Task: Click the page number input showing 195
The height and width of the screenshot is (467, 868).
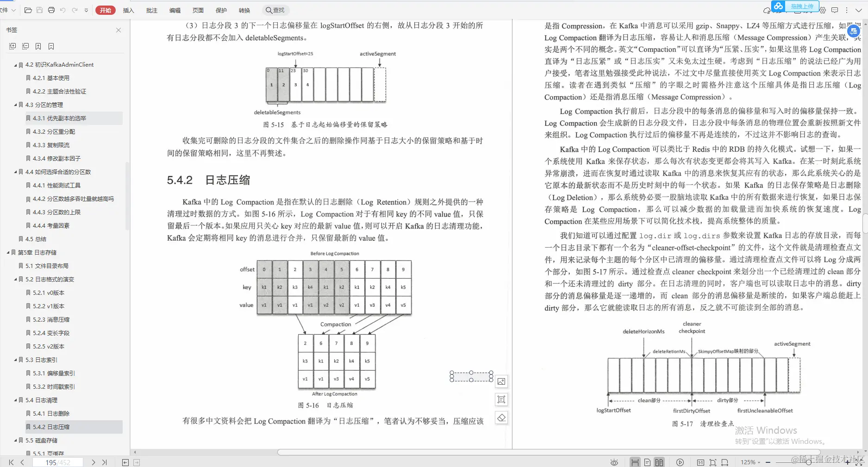Action: [52, 462]
